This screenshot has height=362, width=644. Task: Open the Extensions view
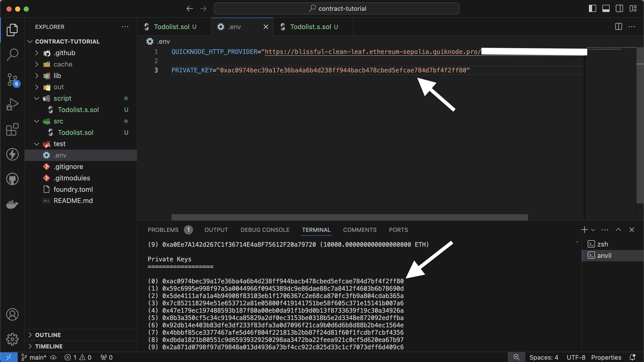(12, 129)
